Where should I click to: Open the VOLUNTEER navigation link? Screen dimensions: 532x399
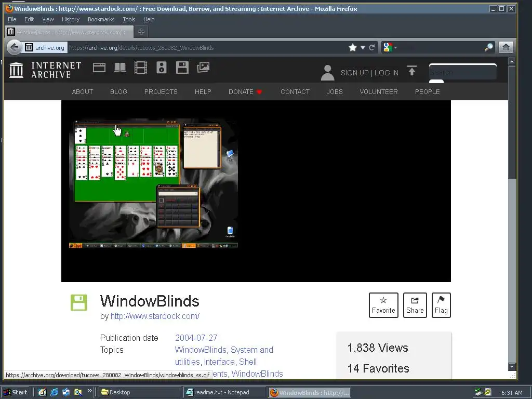tap(379, 92)
